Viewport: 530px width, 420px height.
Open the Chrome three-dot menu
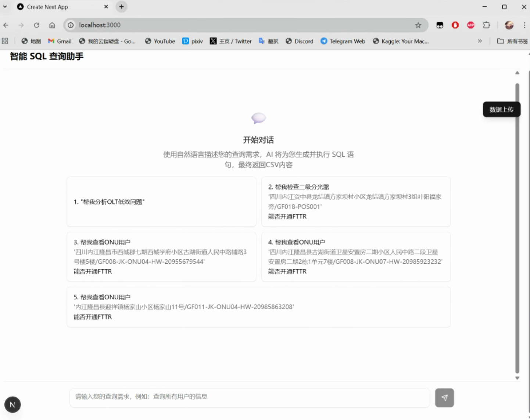pyautogui.click(x=524, y=25)
